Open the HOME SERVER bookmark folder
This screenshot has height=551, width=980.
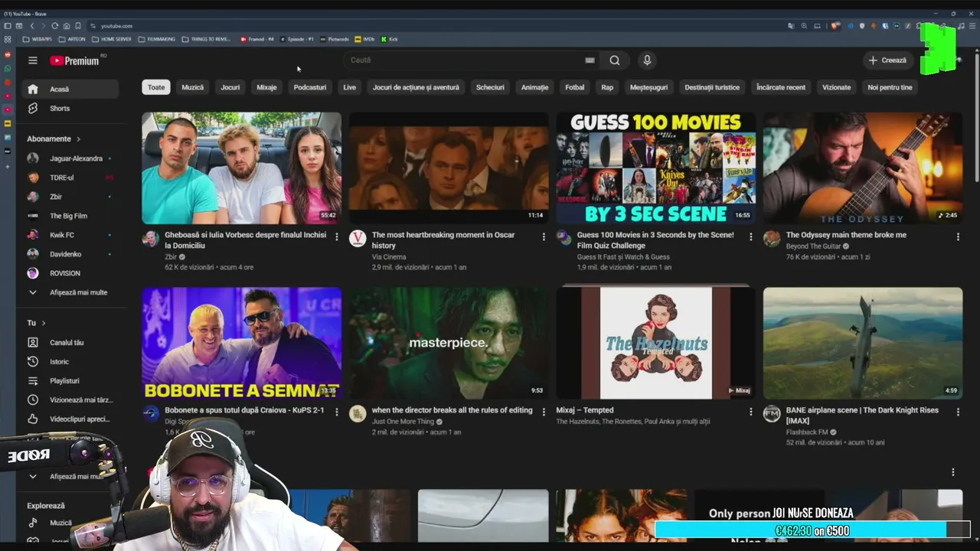coord(112,39)
